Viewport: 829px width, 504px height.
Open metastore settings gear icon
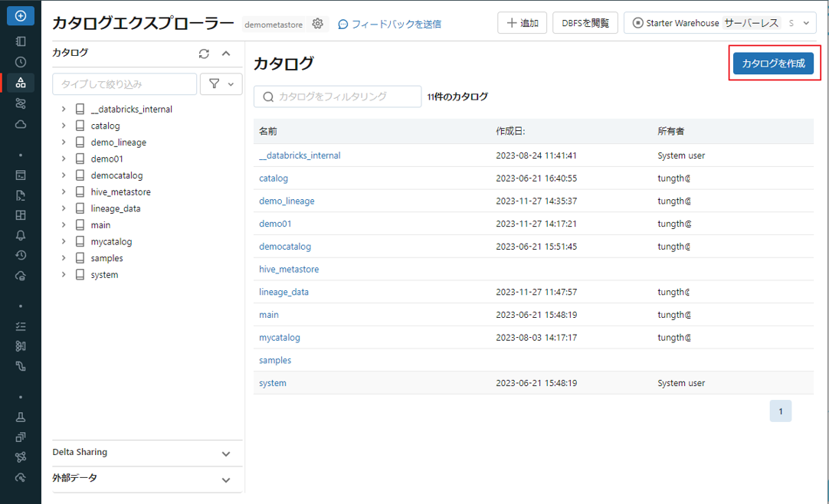tap(318, 24)
